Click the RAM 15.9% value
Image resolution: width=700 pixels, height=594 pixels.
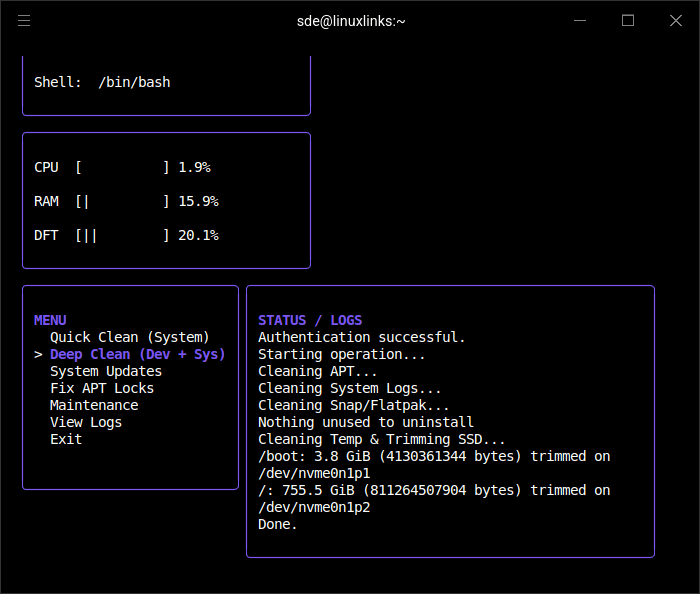(198, 201)
